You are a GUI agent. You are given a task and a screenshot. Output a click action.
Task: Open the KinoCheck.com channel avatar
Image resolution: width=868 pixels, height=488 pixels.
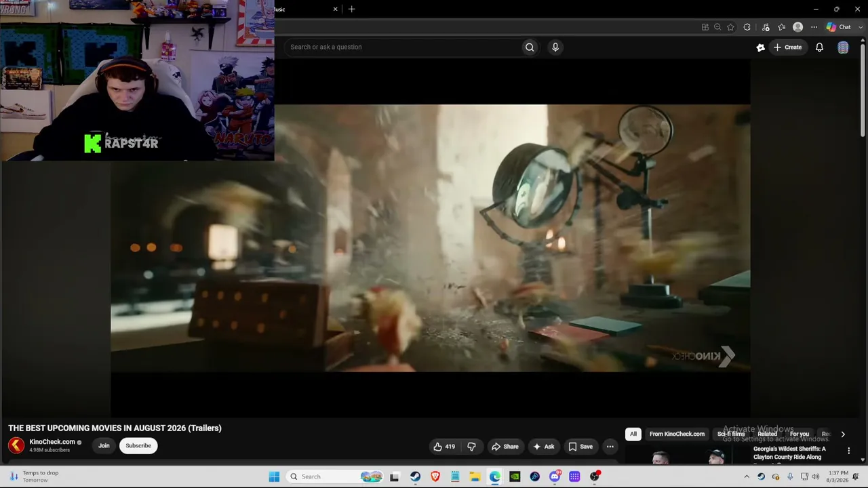16,445
